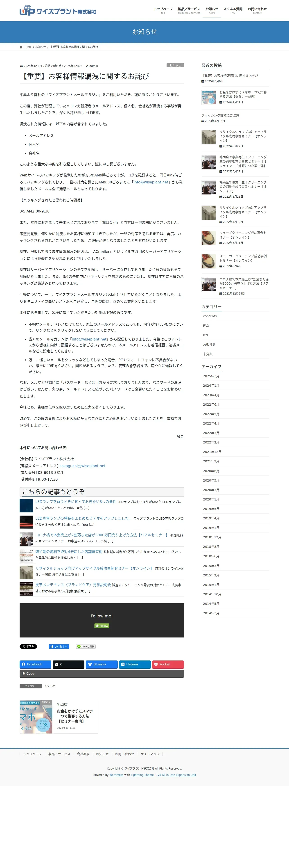Open the フィッシング詐欺にご注意 recent post
Image resolution: width=289 pixels, height=868 pixels.
(220, 115)
